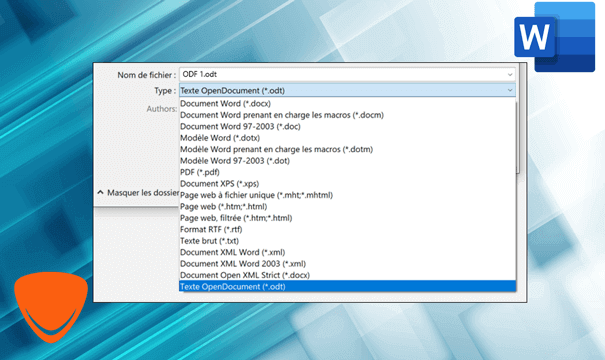Screen dimensions: 605x360
Task: Select Document Word 97-2003 (*.doc)
Action: click(x=347, y=127)
